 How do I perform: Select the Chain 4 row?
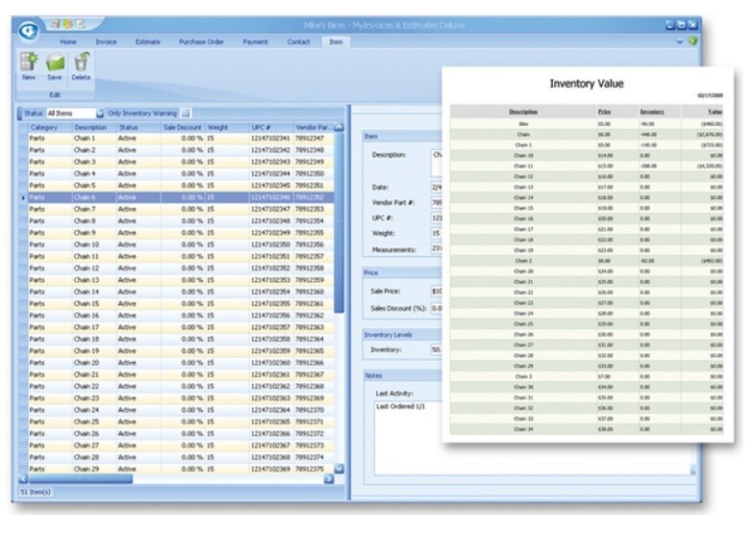181,173
